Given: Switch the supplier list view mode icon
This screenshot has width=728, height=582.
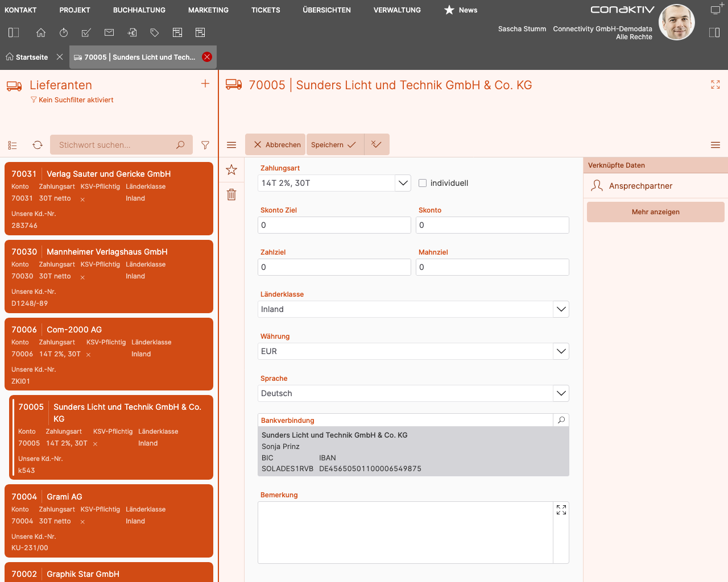Looking at the screenshot, I should [13, 145].
